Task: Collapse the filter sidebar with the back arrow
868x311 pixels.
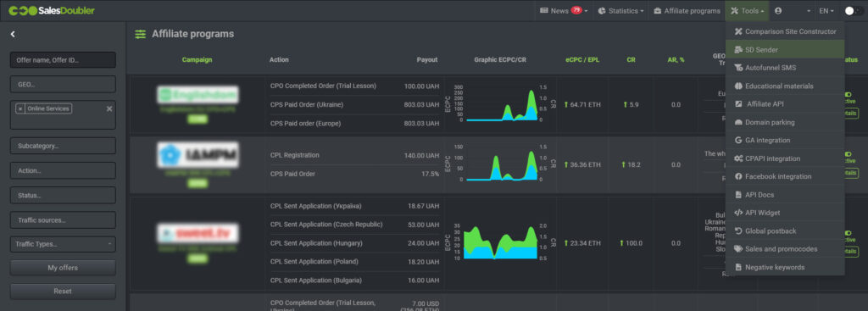Action: point(13,34)
